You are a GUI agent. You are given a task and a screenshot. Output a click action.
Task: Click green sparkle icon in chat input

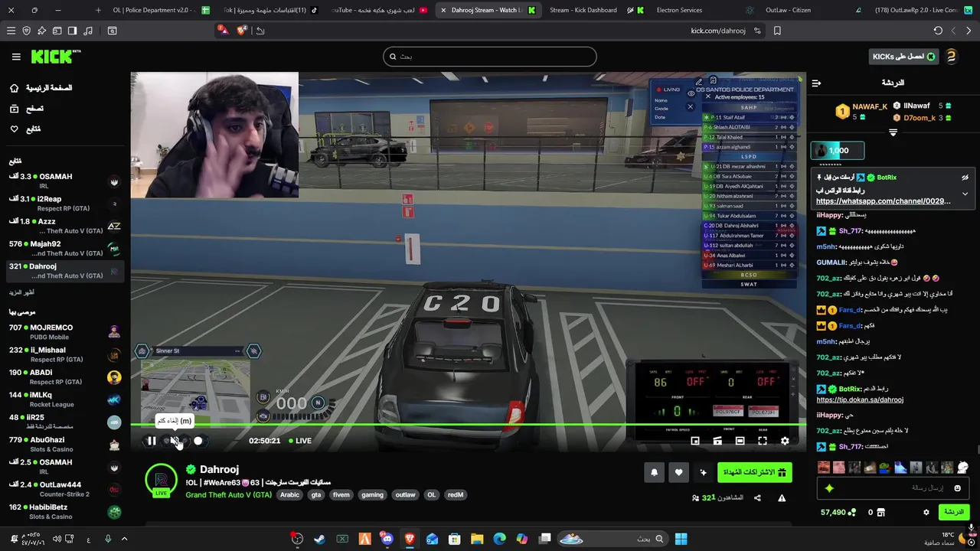[x=829, y=488]
